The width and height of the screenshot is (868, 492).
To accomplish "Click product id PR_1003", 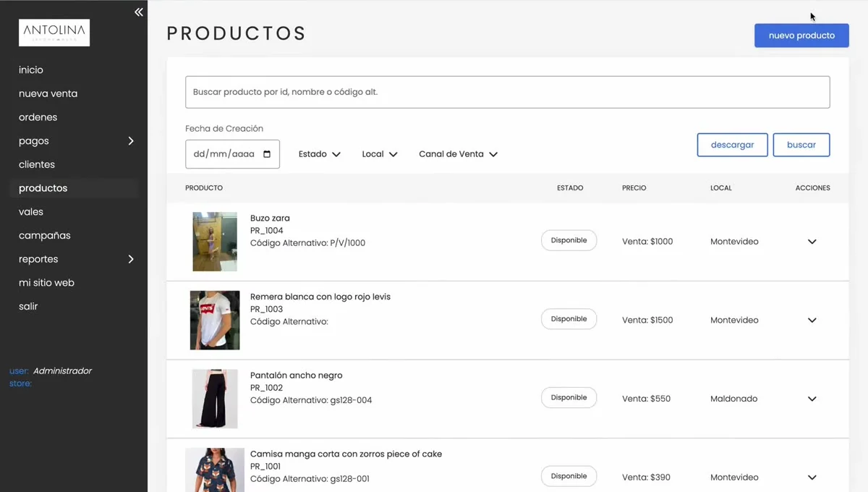I will point(267,310).
